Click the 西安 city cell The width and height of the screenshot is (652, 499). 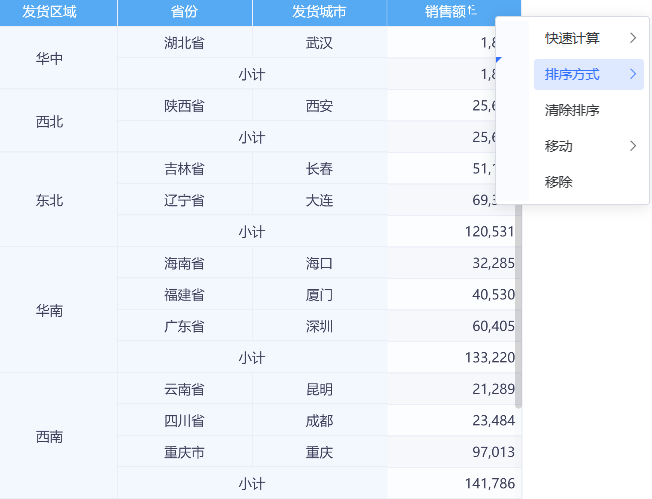319,106
